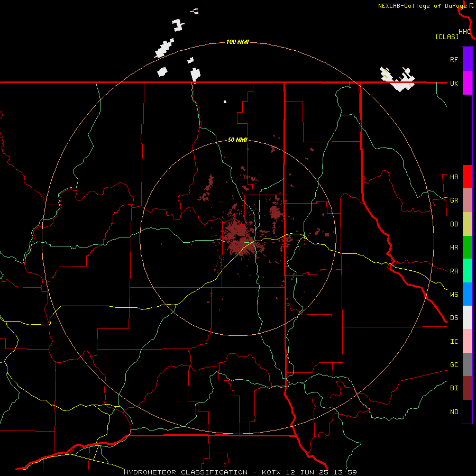
Task: Click the white dry snow echo at upper right
Action: [x=397, y=79]
